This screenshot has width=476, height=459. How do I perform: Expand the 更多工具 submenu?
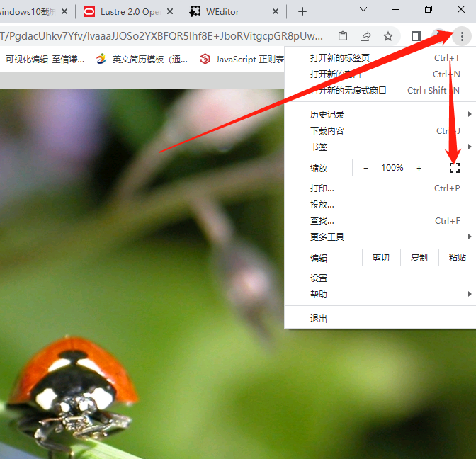pyautogui.click(x=380, y=237)
